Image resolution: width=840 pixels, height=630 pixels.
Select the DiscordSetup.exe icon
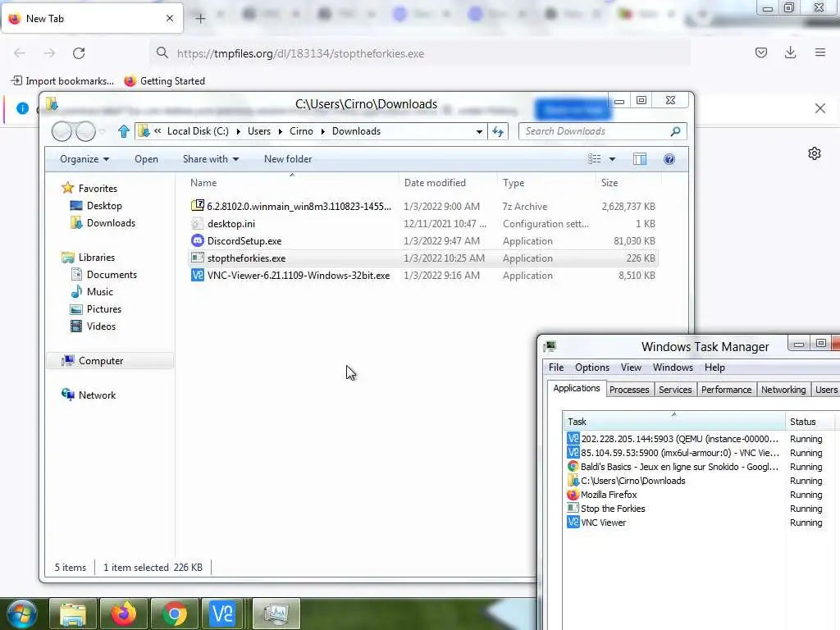pos(197,240)
